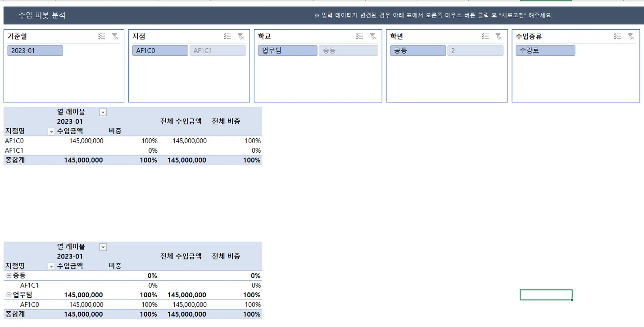This screenshot has height=327, width=644.
Task: Select the 공통 item in 학년 slicer
Action: [417, 50]
